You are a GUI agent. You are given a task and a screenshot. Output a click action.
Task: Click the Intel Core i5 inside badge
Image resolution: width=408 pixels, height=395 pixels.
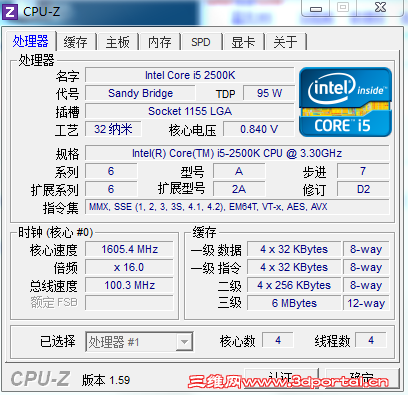click(345, 102)
